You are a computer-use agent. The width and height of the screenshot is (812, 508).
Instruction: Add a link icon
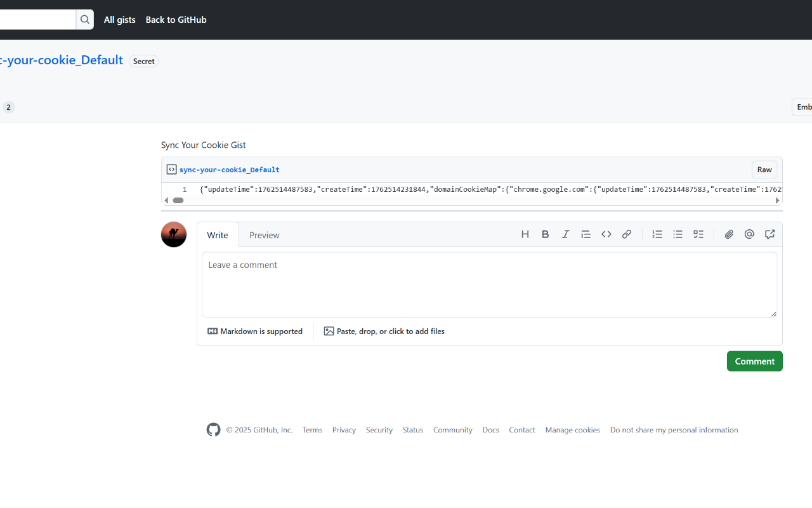[627, 234]
